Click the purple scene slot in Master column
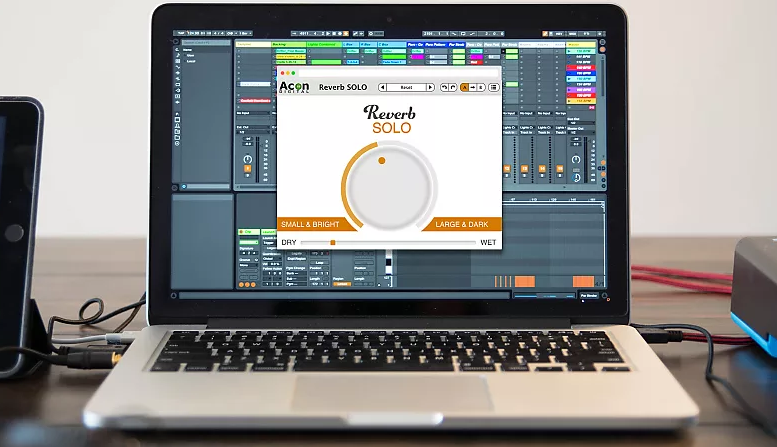 tap(581, 90)
